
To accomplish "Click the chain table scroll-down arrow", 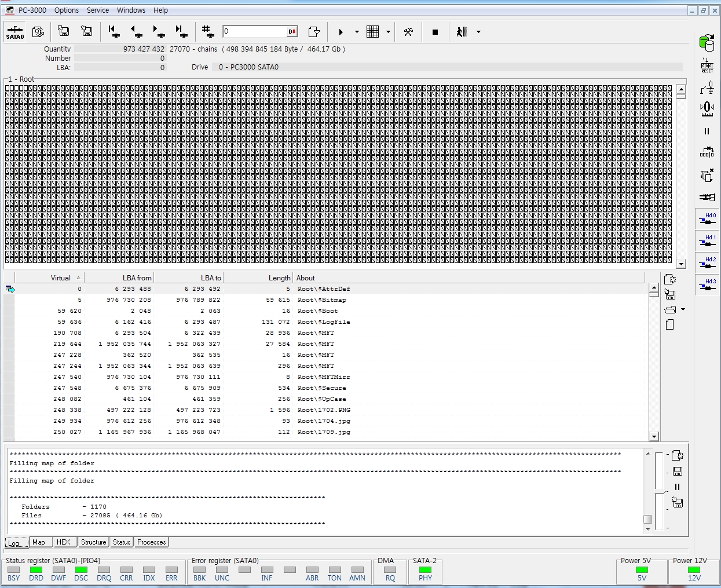I will pyautogui.click(x=654, y=437).
